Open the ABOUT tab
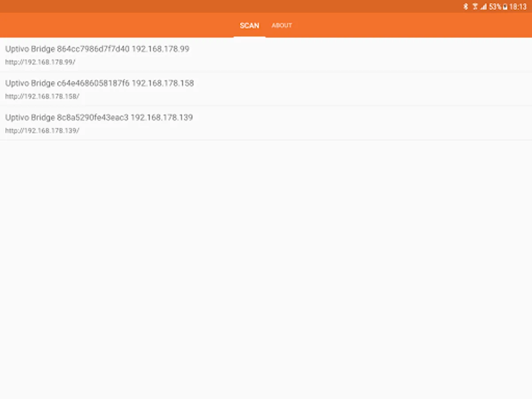The height and width of the screenshot is (399, 532). coord(282,25)
